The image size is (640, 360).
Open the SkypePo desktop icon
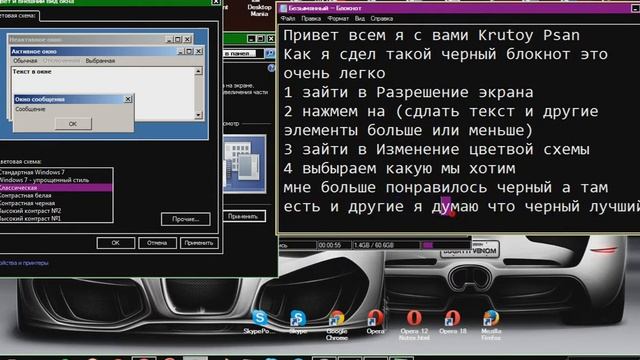point(259,322)
